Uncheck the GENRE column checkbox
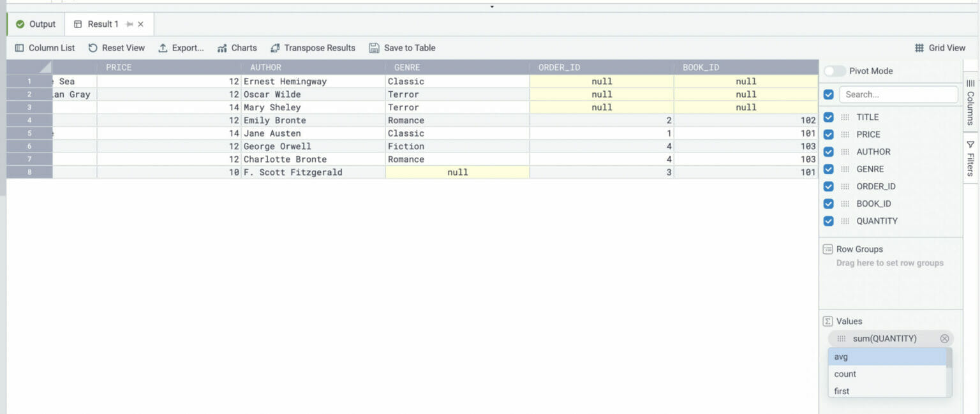Image resolution: width=980 pixels, height=414 pixels. pos(828,169)
